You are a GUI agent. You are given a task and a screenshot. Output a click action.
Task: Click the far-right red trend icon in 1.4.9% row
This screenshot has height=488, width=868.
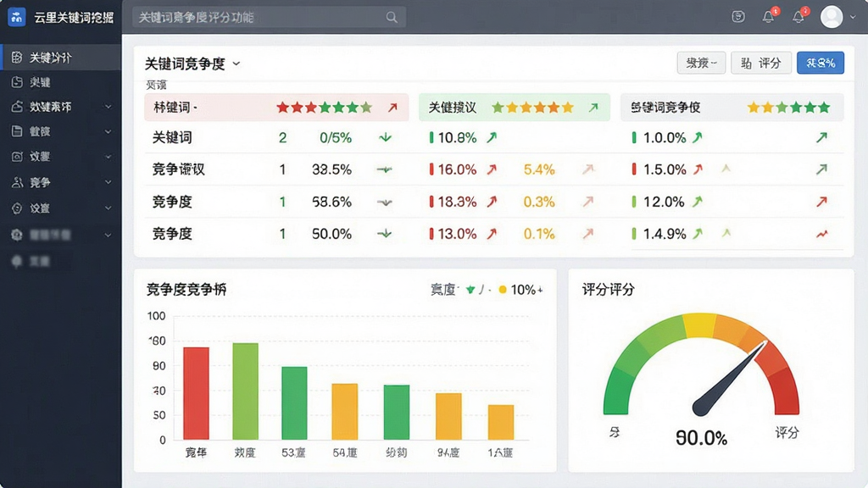pos(822,234)
